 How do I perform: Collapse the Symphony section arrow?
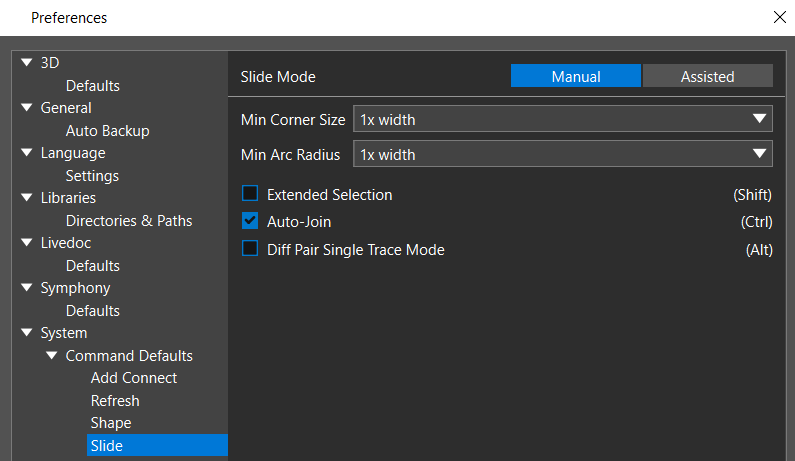click(x=27, y=288)
